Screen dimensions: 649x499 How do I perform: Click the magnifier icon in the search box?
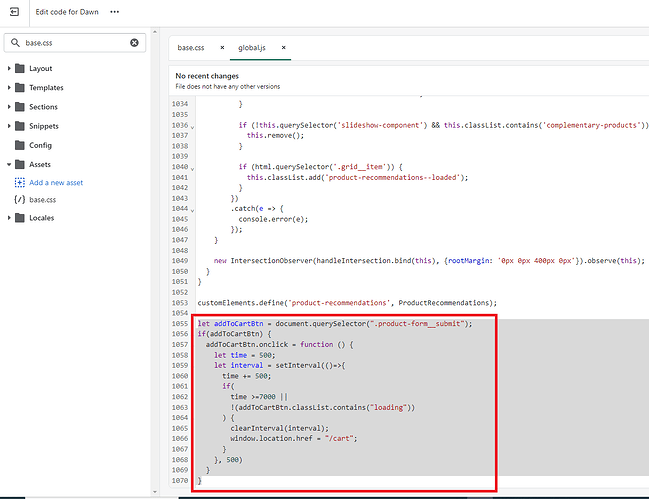(15, 43)
